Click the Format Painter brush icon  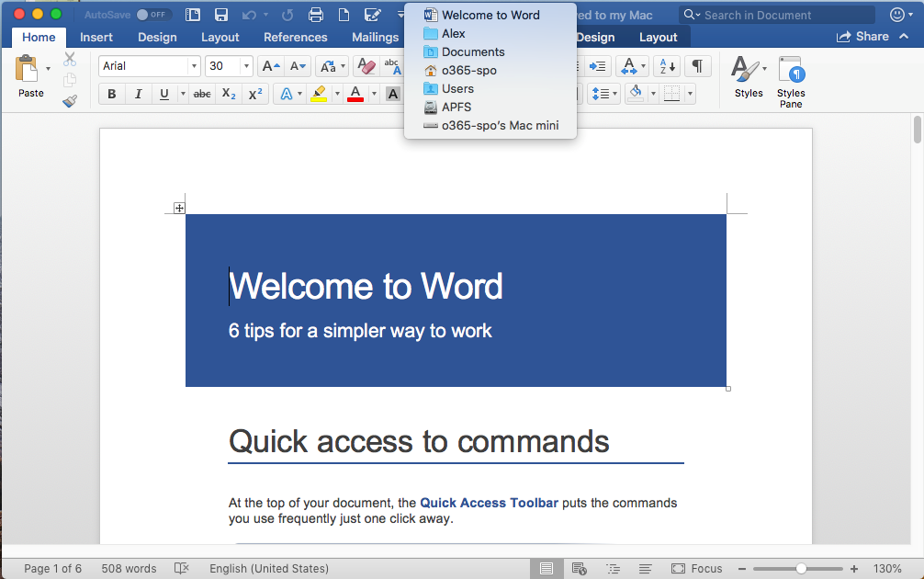click(70, 101)
